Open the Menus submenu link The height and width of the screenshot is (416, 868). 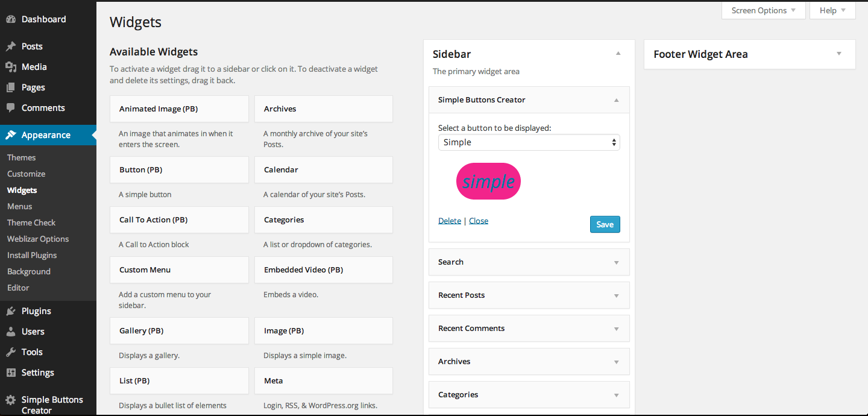(x=20, y=206)
